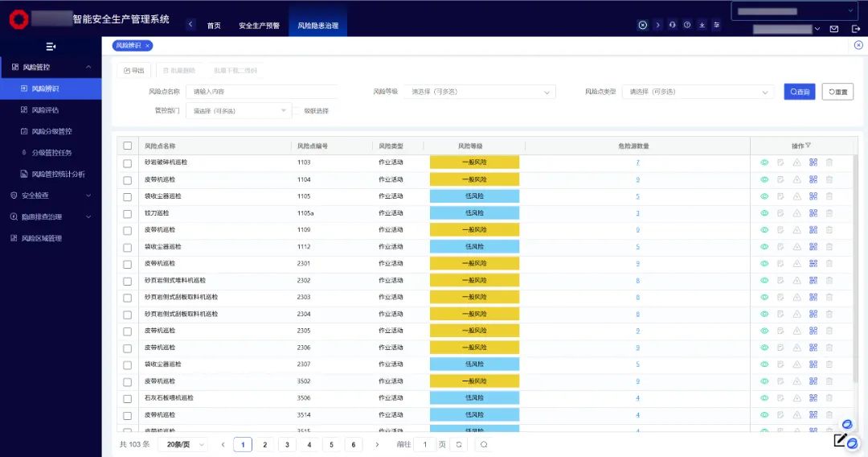Check the box for row 铰刀巡检 1105a
The width and height of the screenshot is (868, 457).
tap(127, 214)
